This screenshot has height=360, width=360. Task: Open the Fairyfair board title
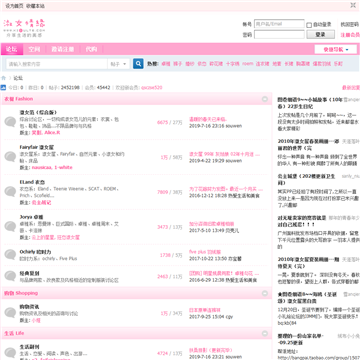click(37, 147)
